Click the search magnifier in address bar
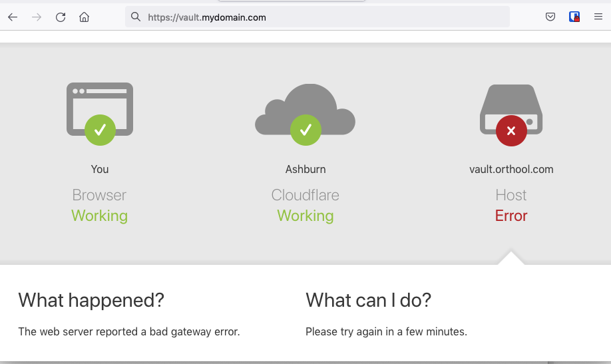This screenshot has width=611, height=364. [136, 17]
